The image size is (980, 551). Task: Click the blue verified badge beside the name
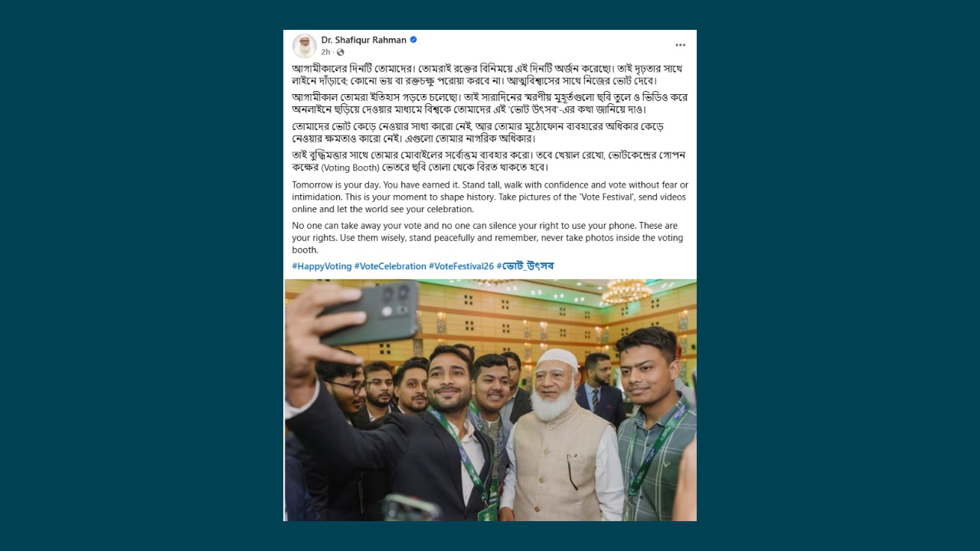tap(413, 40)
